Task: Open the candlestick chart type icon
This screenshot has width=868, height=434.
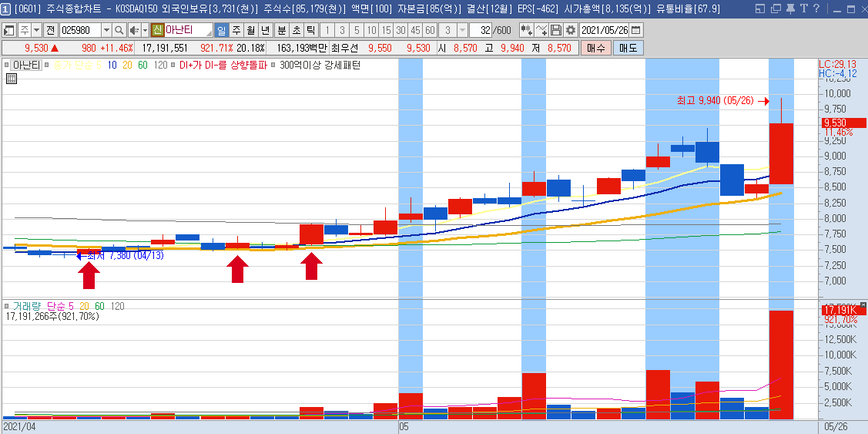Action: pos(527,30)
